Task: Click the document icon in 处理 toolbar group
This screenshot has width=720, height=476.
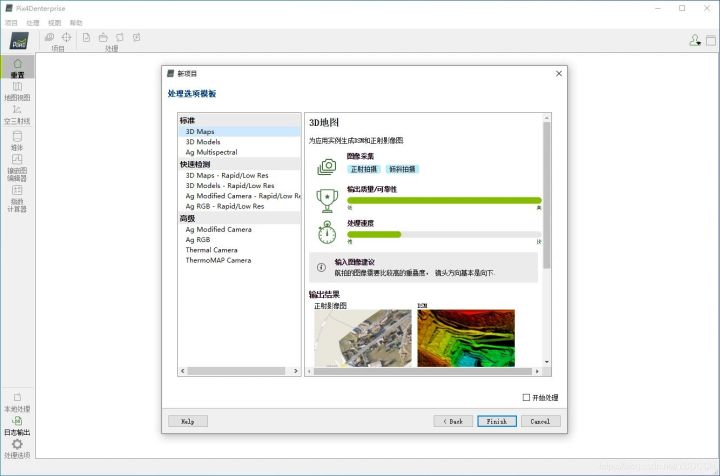Action: coord(86,37)
